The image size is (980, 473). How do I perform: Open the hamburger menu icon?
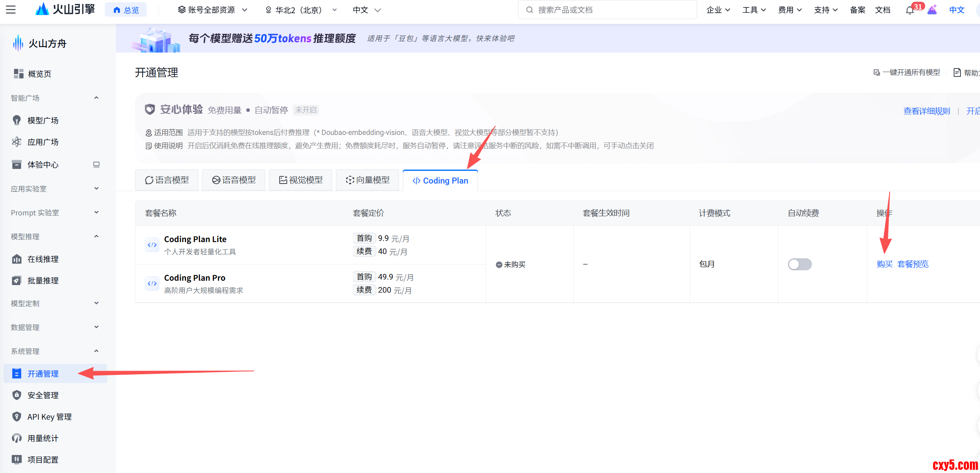click(11, 10)
